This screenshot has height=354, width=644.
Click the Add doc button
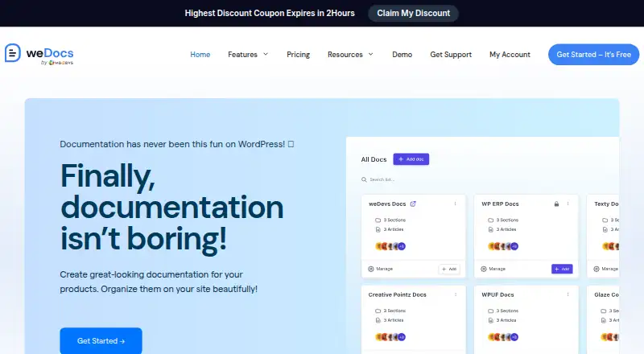411,159
